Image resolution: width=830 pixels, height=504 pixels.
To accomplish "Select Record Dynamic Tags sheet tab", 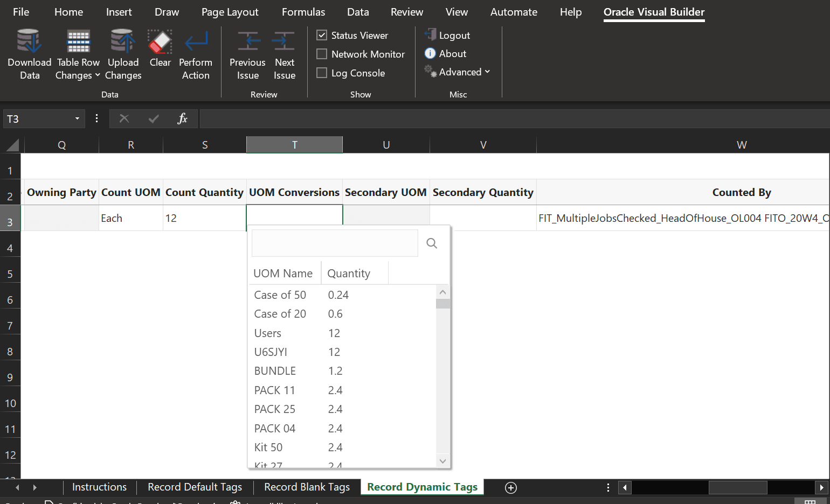I will coord(422,487).
